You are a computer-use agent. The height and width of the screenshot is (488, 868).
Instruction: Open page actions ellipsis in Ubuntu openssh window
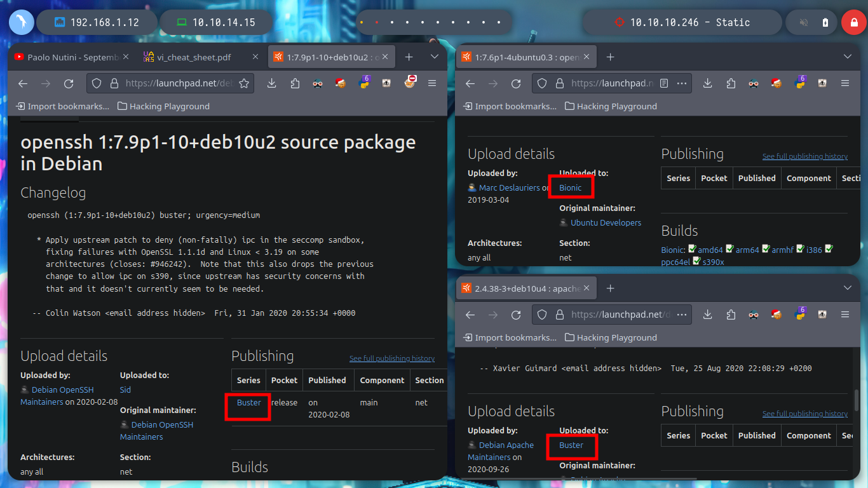coord(682,83)
